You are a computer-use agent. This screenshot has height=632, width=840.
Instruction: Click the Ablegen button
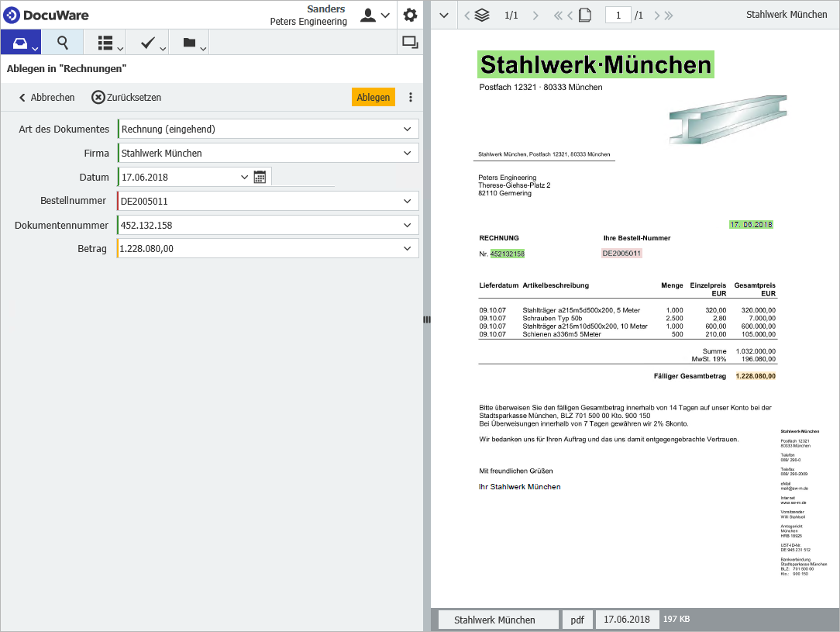(373, 97)
